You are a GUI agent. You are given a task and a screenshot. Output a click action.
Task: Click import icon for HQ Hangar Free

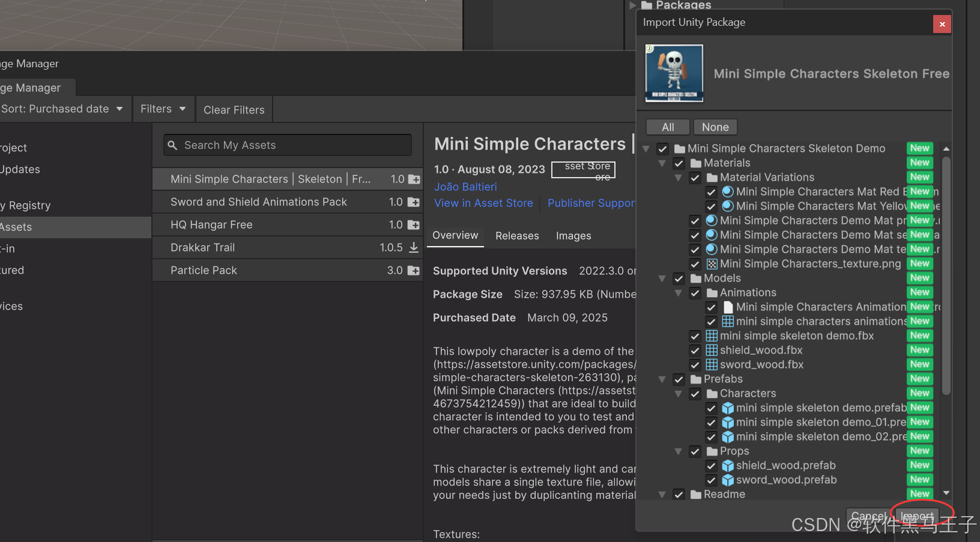coord(414,224)
